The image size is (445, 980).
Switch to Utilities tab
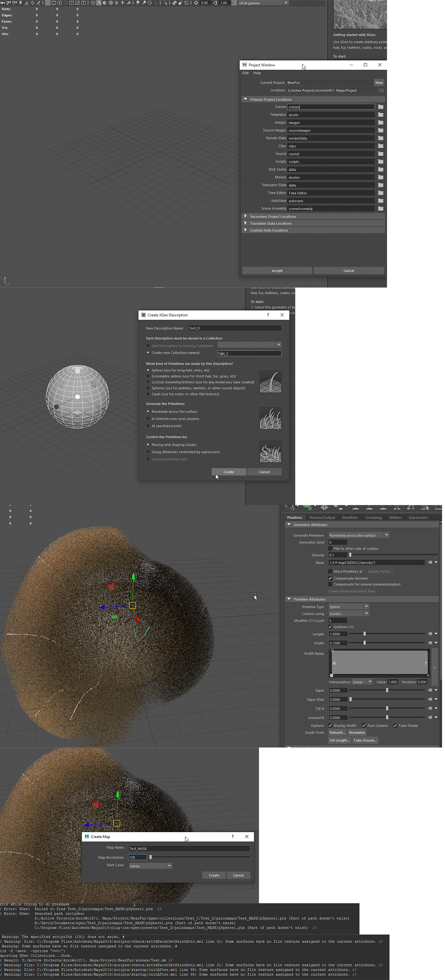[x=395, y=518]
